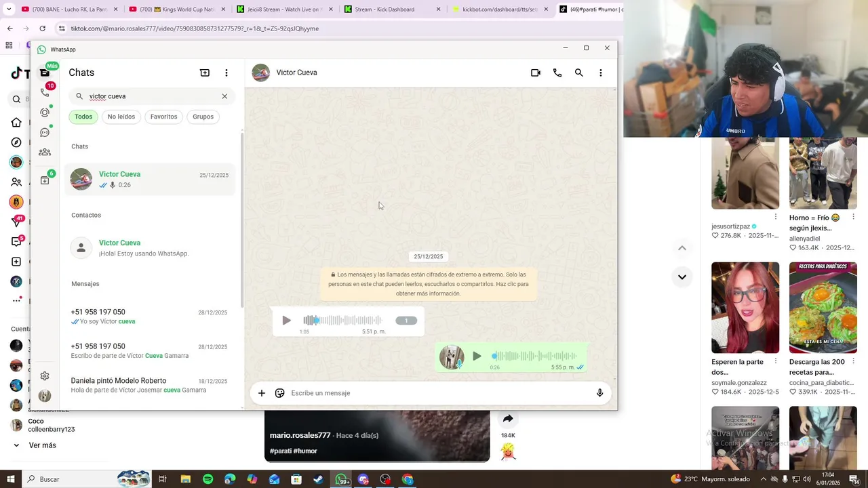This screenshot has height=488, width=868.
Task: Open Victor Cueva's profile picture in chat header
Action: click(261, 73)
